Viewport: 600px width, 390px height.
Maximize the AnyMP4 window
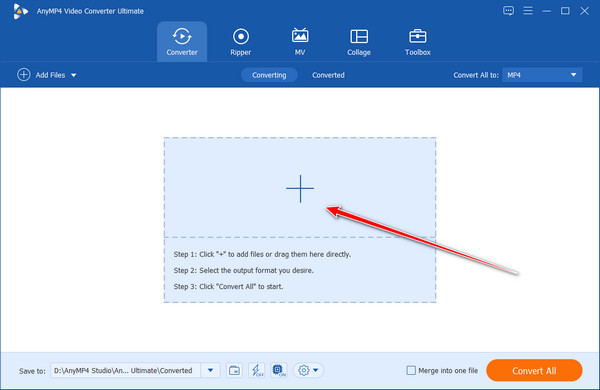click(x=565, y=11)
